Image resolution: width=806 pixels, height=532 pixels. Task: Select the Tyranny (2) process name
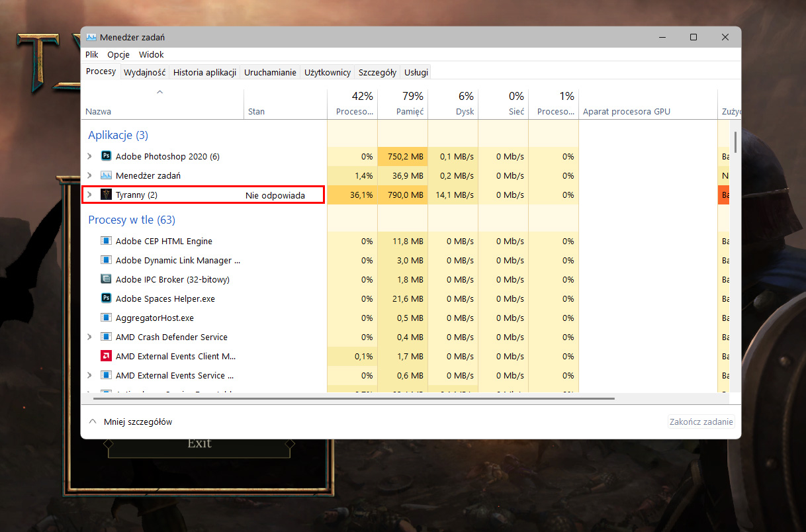[x=136, y=195]
